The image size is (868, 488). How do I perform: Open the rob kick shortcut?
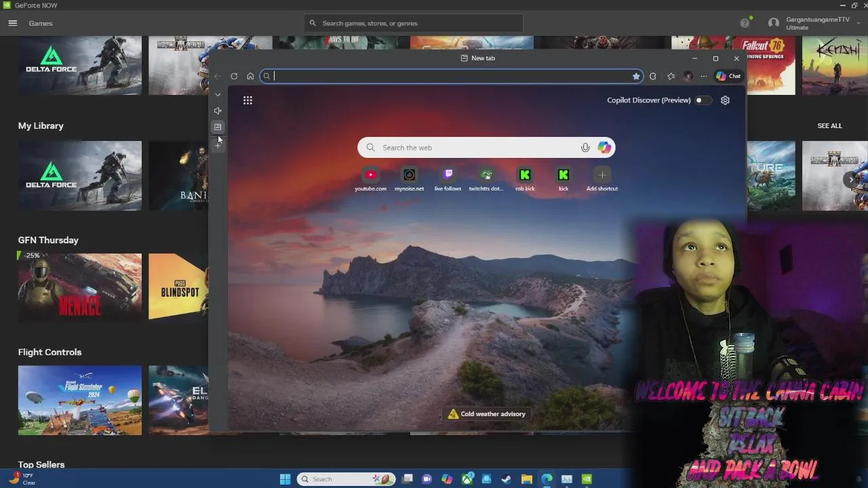click(525, 179)
